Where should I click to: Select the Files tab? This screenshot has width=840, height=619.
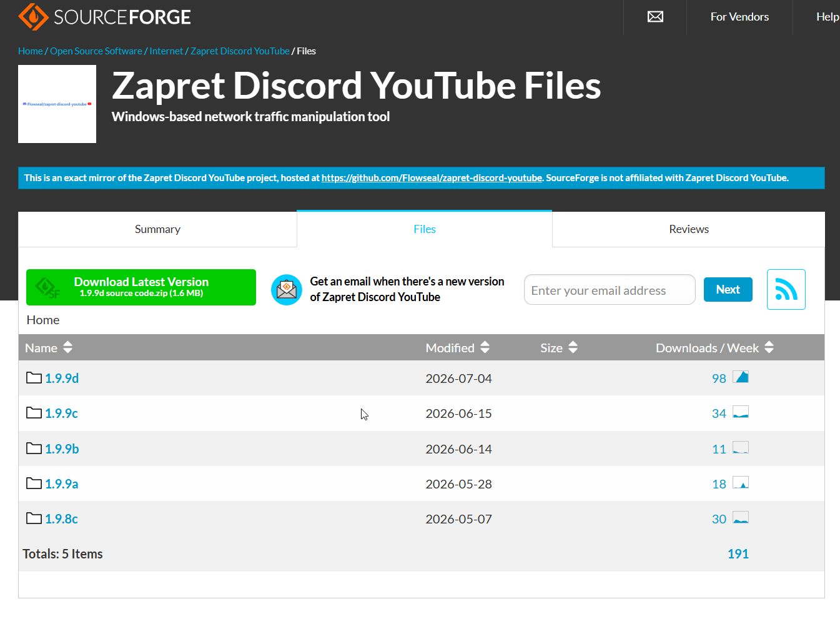tap(425, 229)
